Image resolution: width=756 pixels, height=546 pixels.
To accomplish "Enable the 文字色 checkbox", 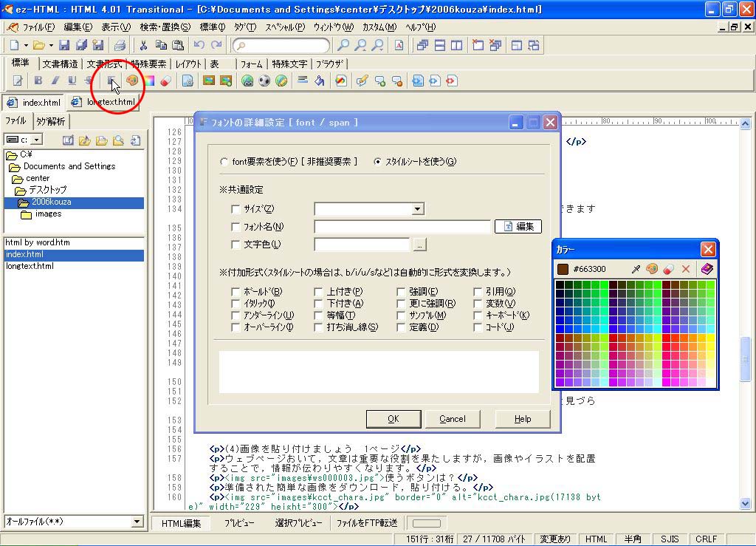I will [236, 245].
